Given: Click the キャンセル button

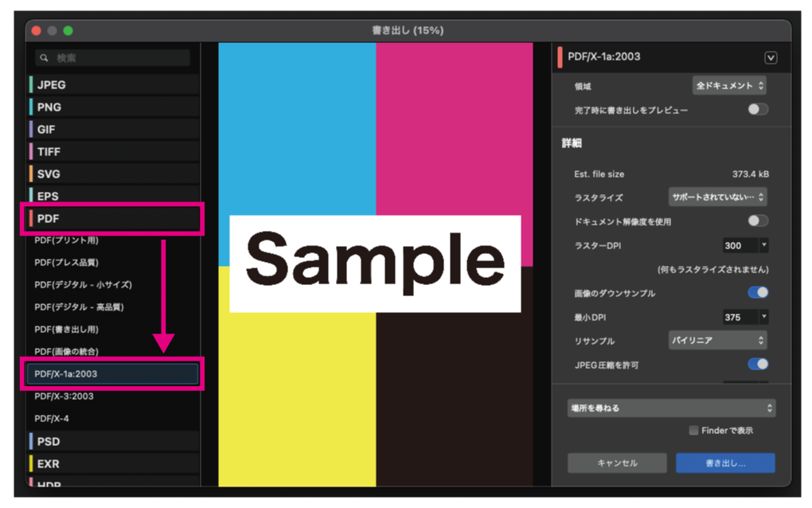Looking at the screenshot, I should (x=617, y=463).
